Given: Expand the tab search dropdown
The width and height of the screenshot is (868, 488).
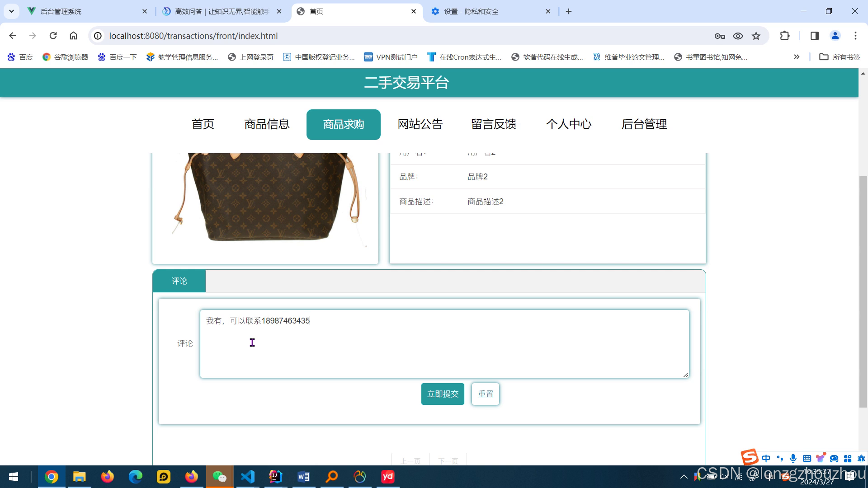Looking at the screenshot, I should click(x=11, y=11).
